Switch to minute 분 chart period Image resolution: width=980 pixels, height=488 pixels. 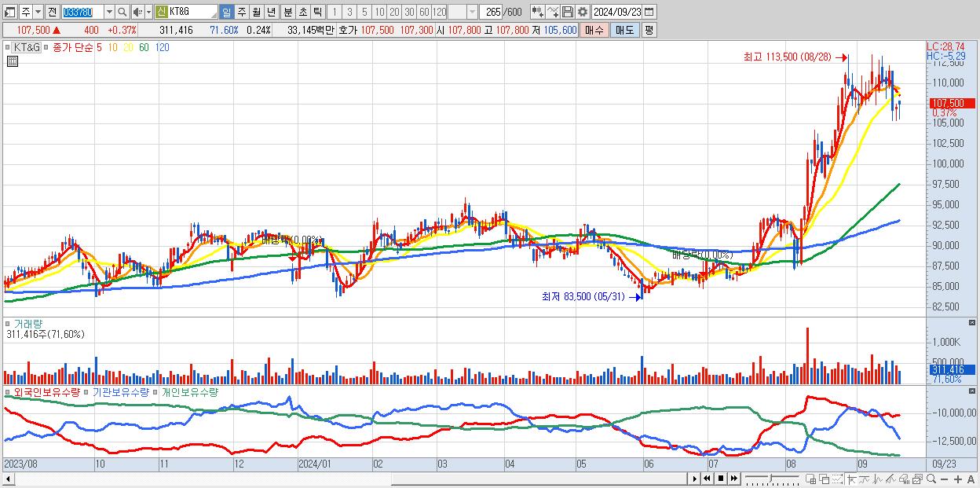287,12
